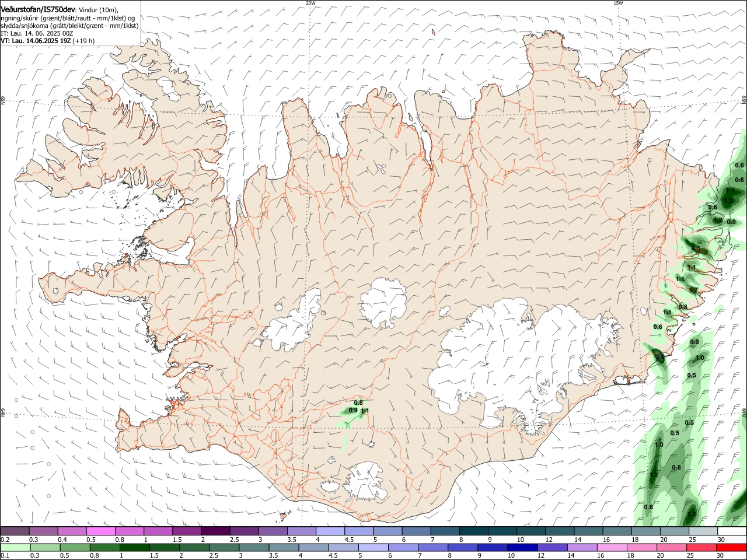Choose the darkest purple 2 snow scale swatch
This screenshot has width=747, height=560.
[215, 531]
